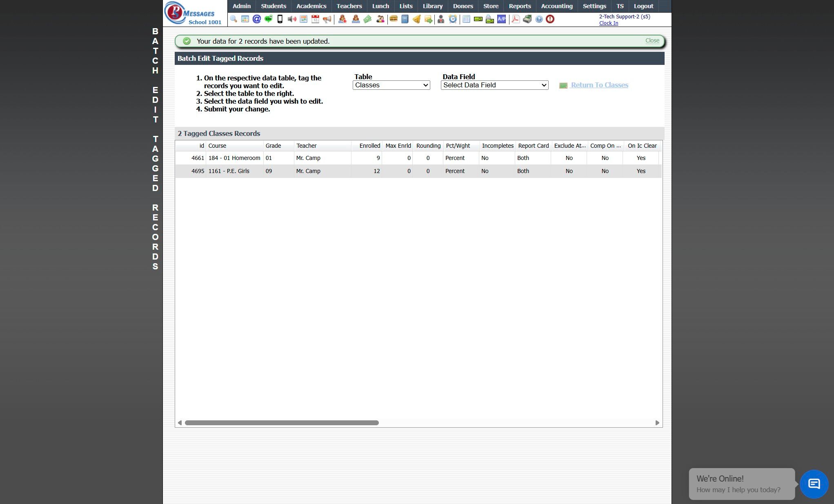Click the blue help question icon

pyautogui.click(x=539, y=19)
